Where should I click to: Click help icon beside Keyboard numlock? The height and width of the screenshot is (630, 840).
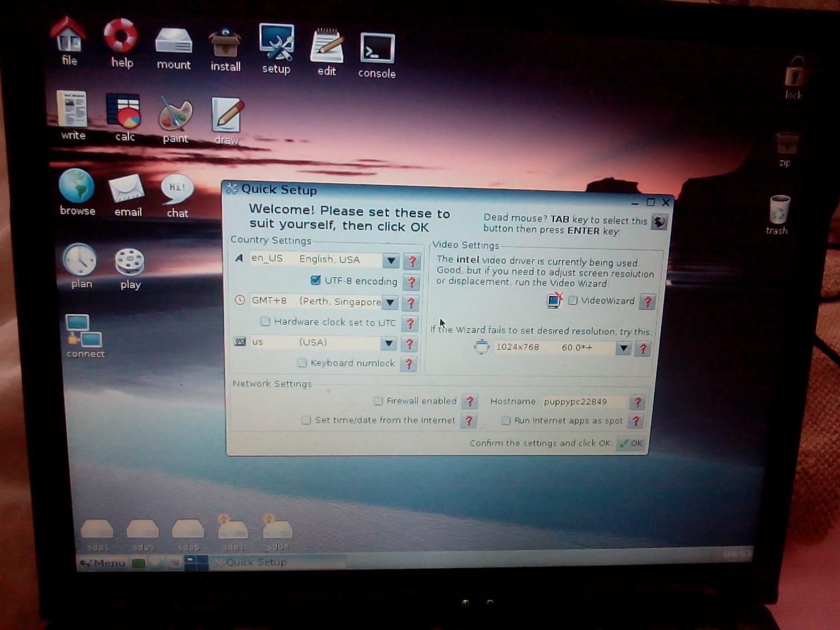click(x=409, y=364)
